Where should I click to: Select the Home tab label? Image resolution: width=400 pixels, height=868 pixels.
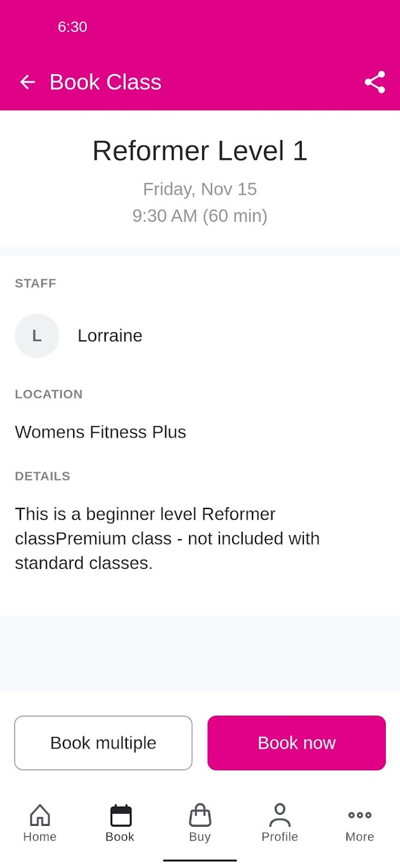tap(40, 837)
